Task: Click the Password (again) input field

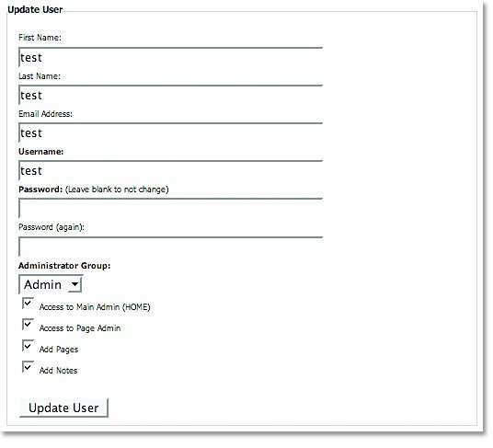Action: [x=171, y=247]
